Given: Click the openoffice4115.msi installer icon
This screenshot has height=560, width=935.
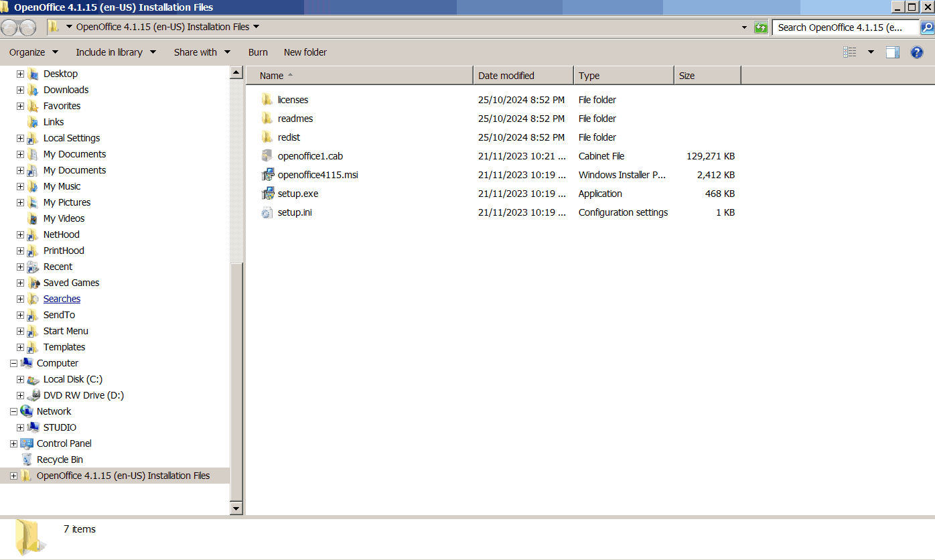Looking at the screenshot, I should click(267, 175).
